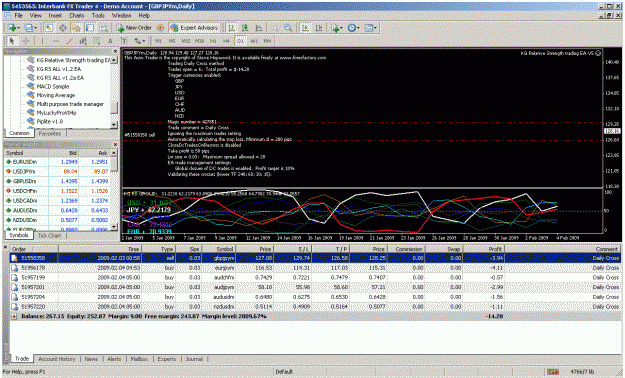This screenshot has width=625, height=378.
Task: Switch to Account History tab
Action: click(x=57, y=359)
